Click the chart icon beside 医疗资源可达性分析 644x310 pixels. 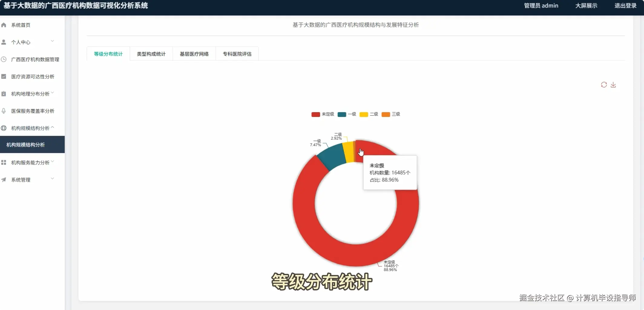coord(4,76)
